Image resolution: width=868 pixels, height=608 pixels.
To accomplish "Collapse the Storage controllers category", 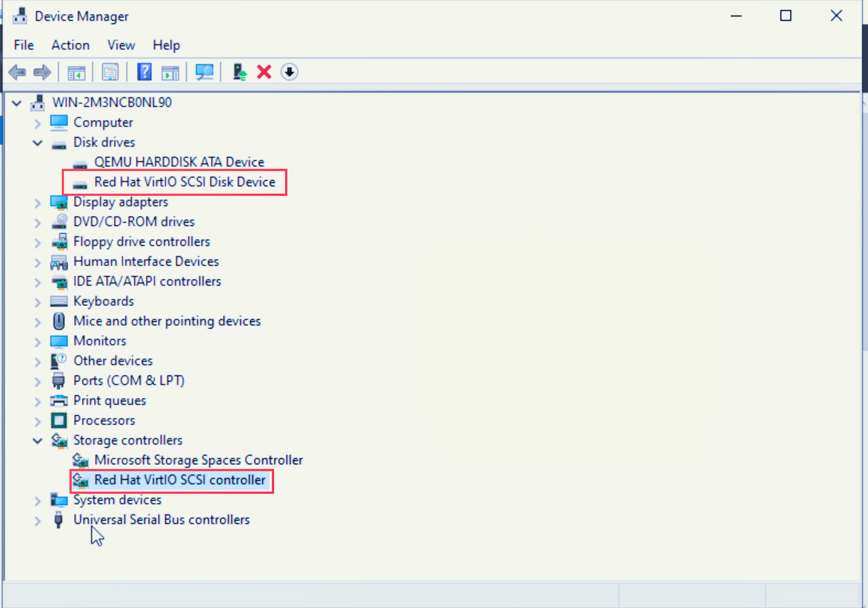I will point(37,441).
